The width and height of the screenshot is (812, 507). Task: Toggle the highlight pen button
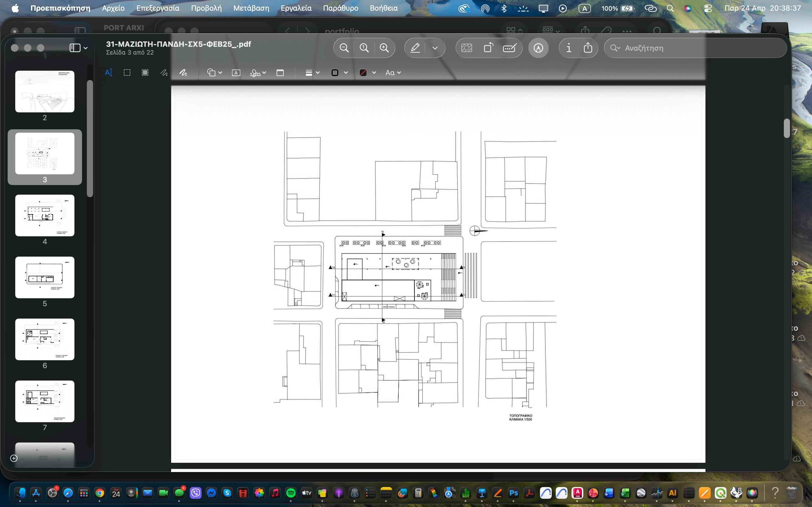(x=415, y=48)
